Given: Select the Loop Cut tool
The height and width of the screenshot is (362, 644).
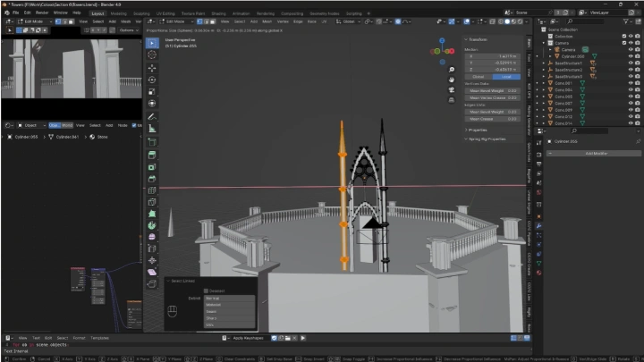Looking at the screenshot, I should 152,190.
